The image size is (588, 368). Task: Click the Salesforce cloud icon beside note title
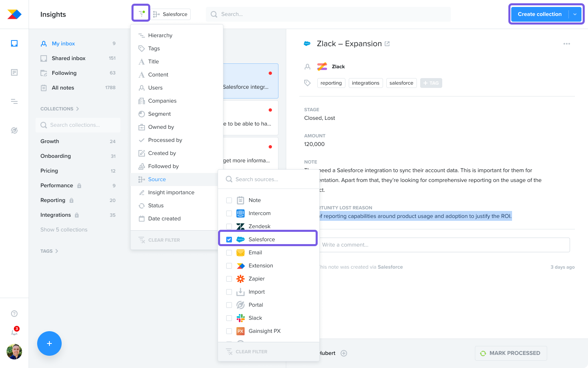pyautogui.click(x=307, y=43)
